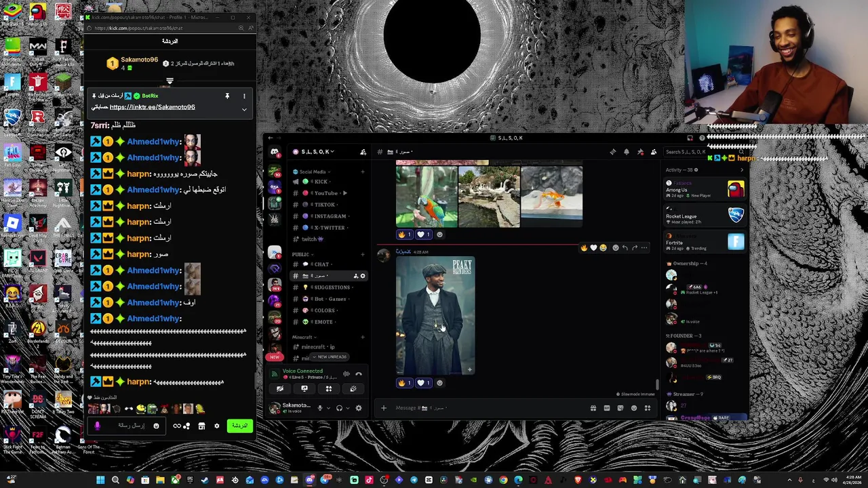
Task: Add reaction smiley under Peaky Blinders image
Action: point(439,383)
